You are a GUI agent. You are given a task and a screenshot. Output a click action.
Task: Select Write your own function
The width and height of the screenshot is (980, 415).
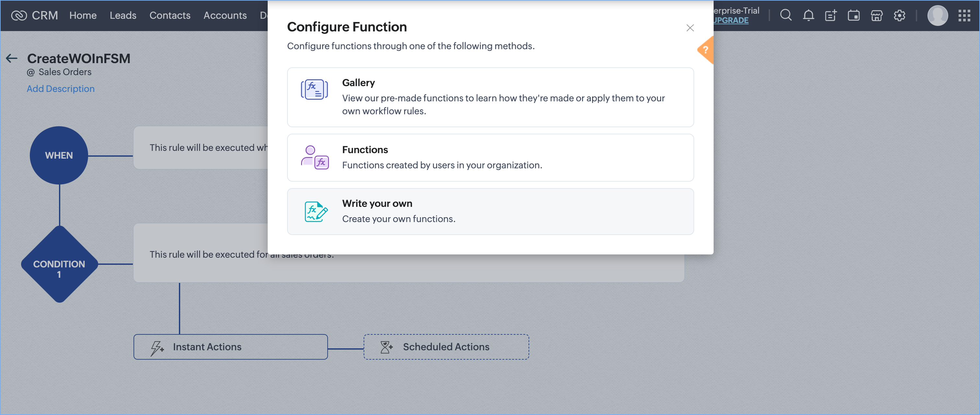[x=490, y=211]
